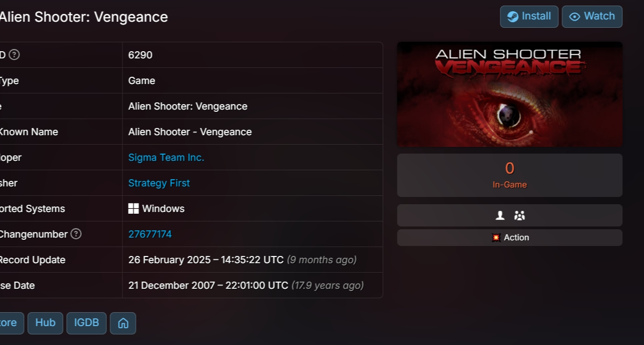
Task: Click the Action genre explosion icon
Action: [496, 238]
